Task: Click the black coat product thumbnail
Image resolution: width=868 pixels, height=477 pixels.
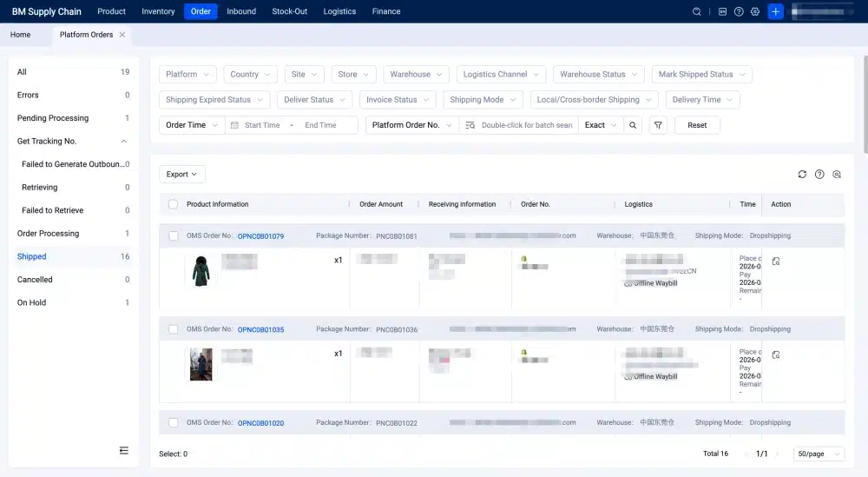Action: click(201, 271)
